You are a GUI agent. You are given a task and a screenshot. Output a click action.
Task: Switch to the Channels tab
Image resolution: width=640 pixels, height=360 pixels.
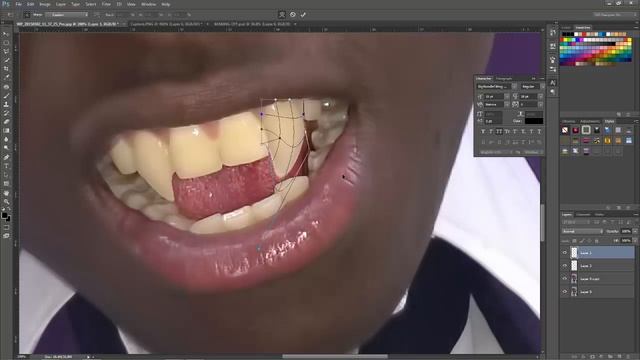click(x=583, y=214)
